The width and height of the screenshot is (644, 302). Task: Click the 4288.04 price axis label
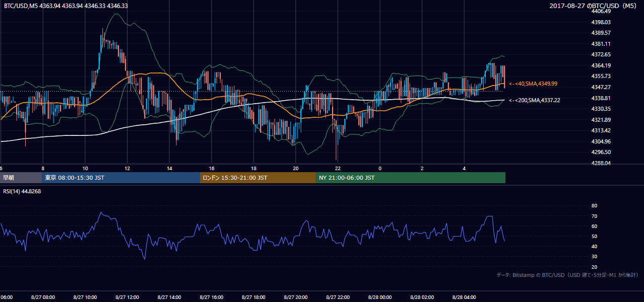coord(601,163)
